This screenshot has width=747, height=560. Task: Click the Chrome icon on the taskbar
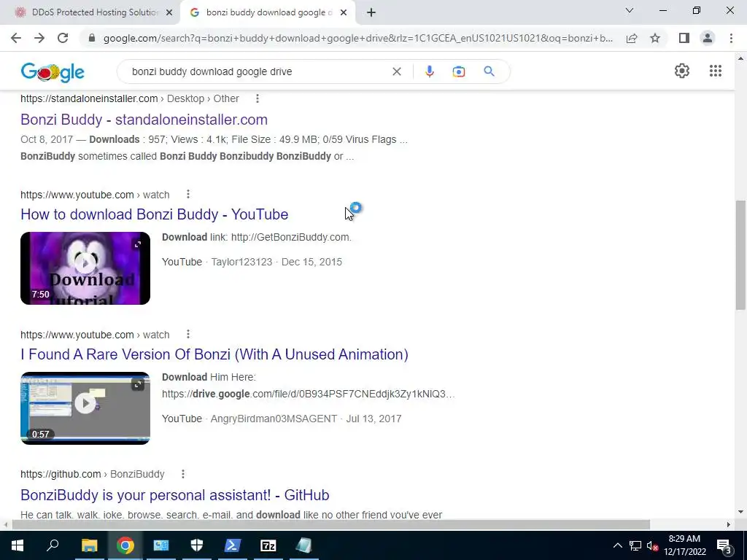(x=125, y=545)
